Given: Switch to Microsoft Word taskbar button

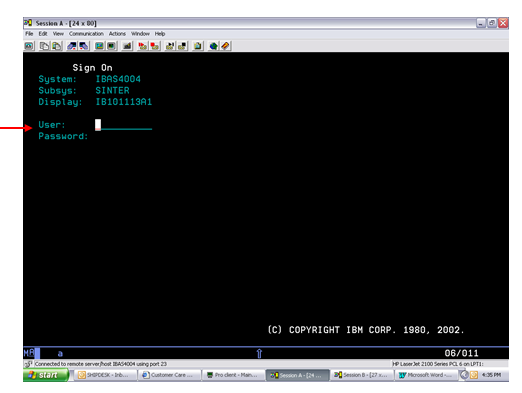Looking at the screenshot, I should click(426, 375).
